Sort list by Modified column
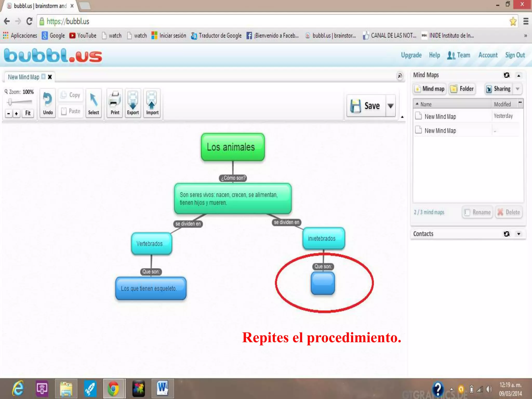Screen dimensions: 532x399 [x=504, y=104]
